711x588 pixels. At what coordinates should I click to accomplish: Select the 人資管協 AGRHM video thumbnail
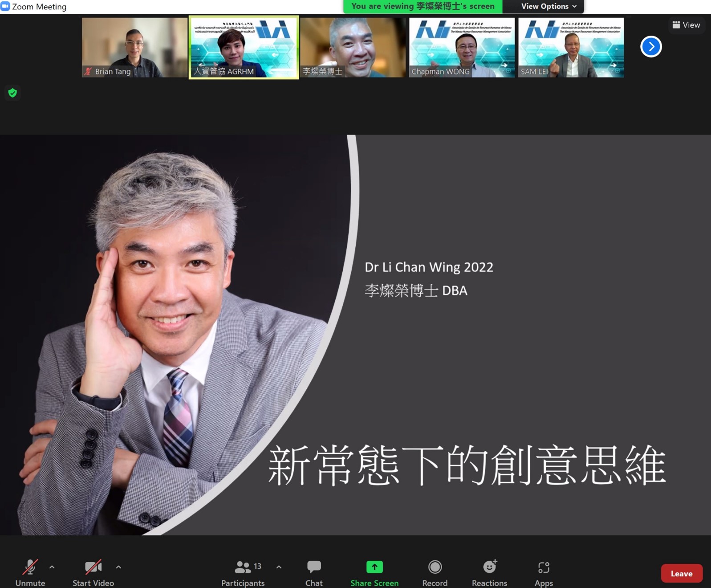244,47
